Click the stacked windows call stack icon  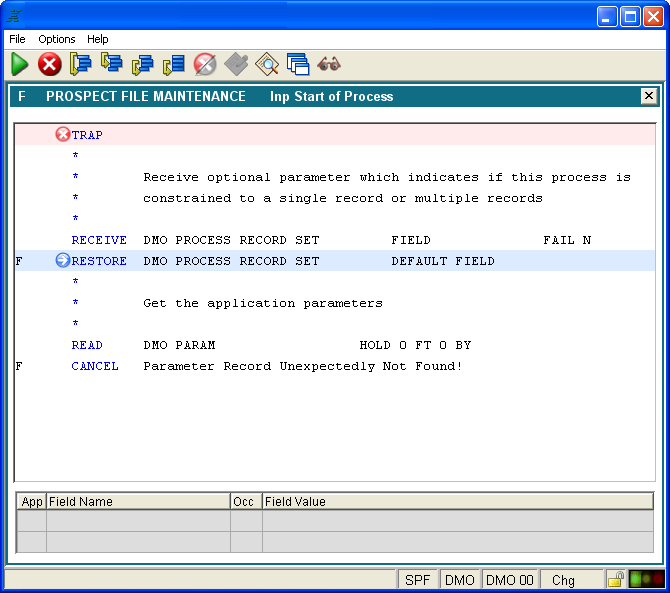pyautogui.click(x=298, y=65)
